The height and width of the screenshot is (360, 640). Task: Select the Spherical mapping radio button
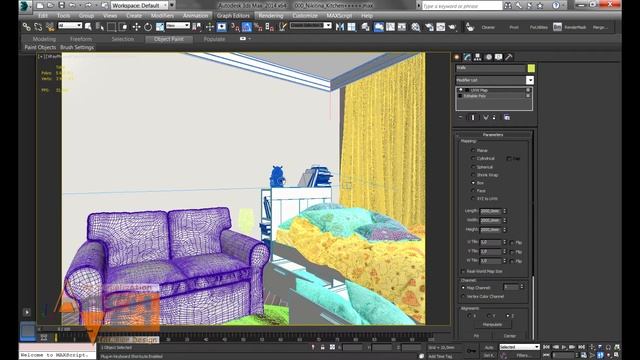tap(473, 167)
